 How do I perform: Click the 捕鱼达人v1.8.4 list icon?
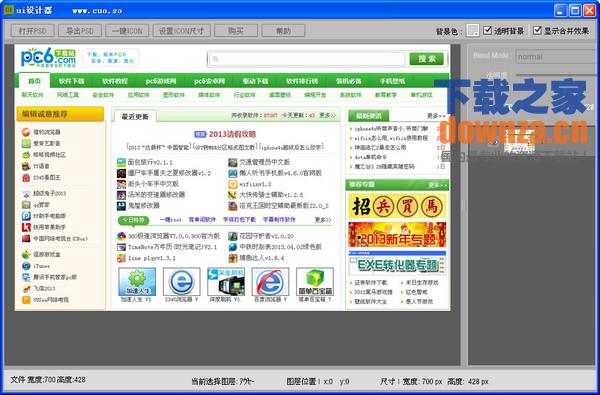point(233,258)
